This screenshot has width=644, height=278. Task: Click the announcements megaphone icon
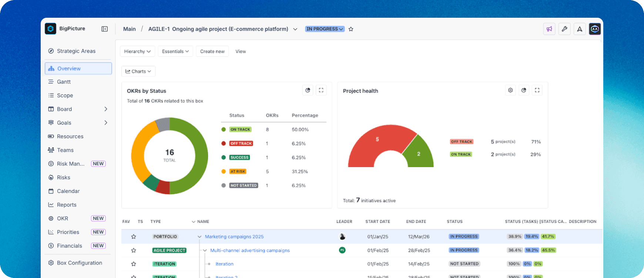tap(549, 29)
